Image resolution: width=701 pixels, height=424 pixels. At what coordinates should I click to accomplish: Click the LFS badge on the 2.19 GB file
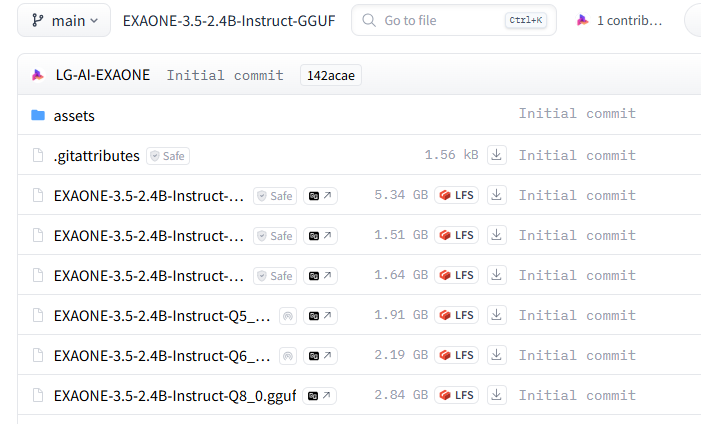point(456,355)
